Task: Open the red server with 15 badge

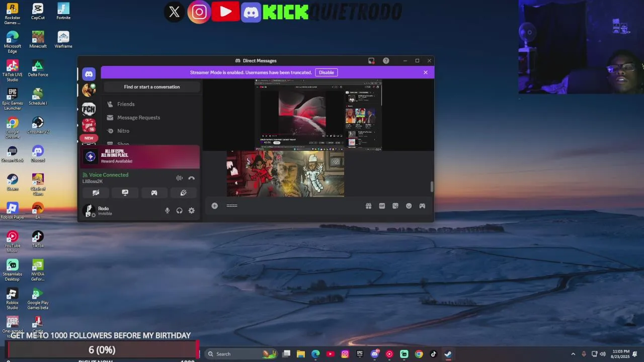Action: [x=89, y=125]
